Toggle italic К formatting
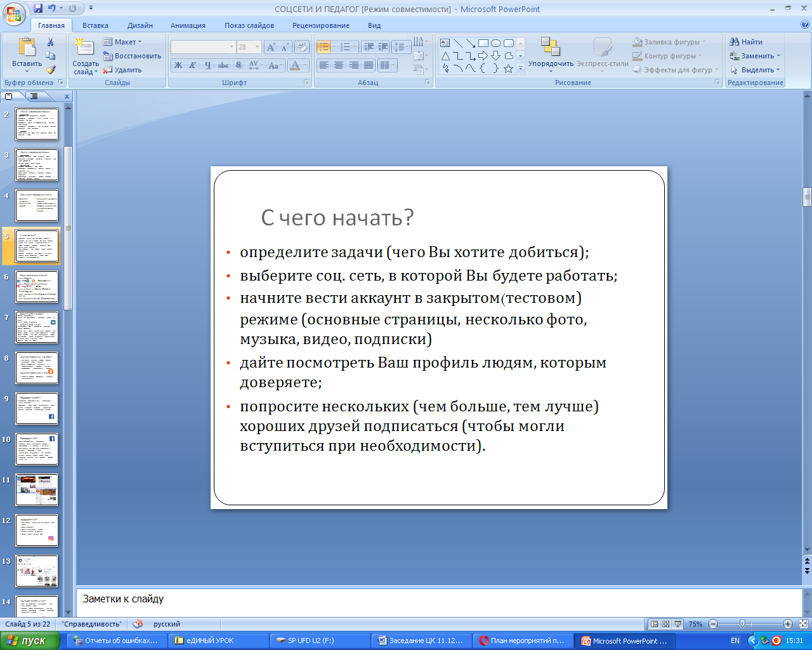 [193, 65]
